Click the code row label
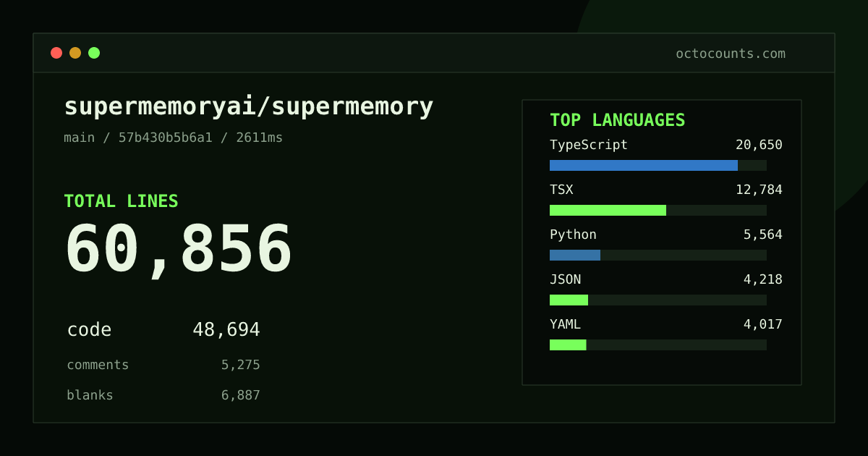Screen dimensions: 868x456 [89, 330]
